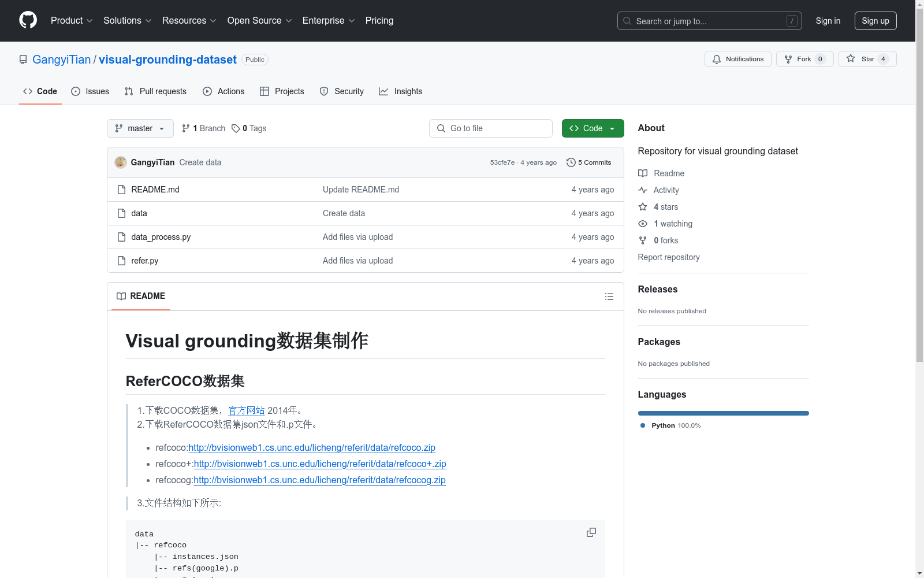Image resolution: width=924 pixels, height=578 pixels.
Task: View the 1 Branch link
Action: [x=203, y=128]
